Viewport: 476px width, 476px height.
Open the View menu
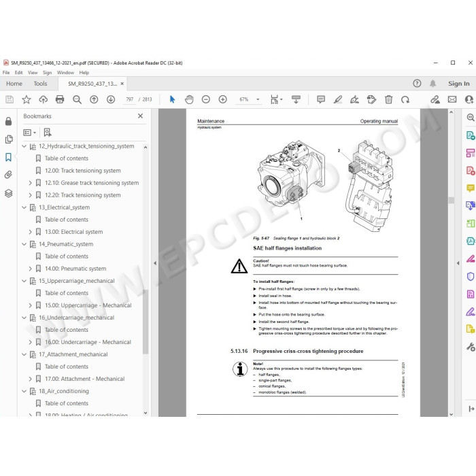point(33,73)
